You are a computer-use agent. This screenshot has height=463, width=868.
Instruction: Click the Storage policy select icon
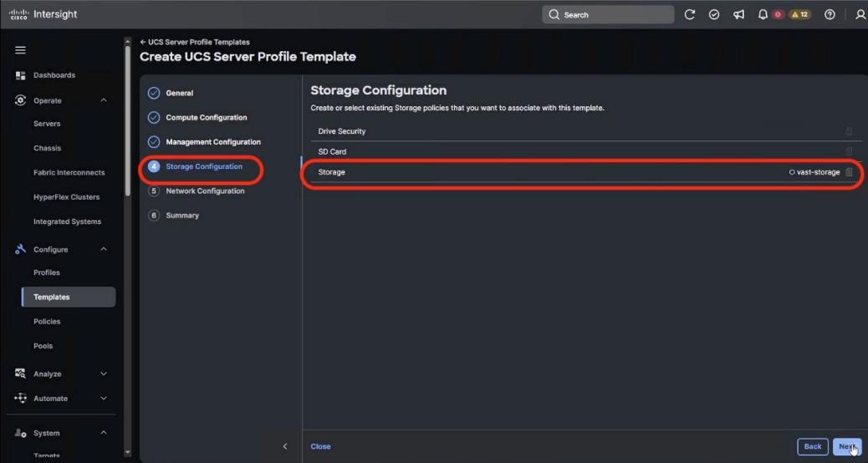(849, 173)
